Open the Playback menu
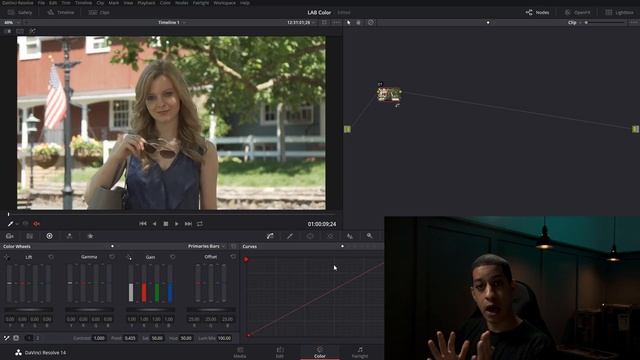This screenshot has height=360, width=640. (x=146, y=2)
